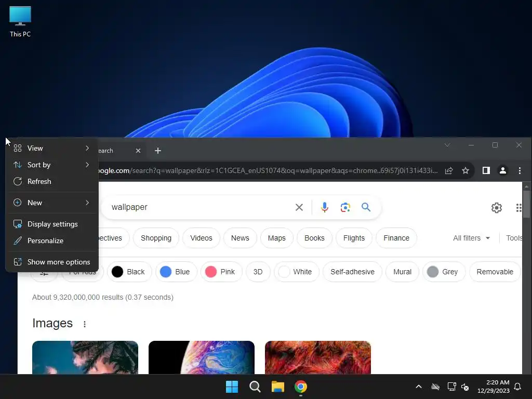
Task: Click the voice search microphone icon
Action: pos(324,207)
